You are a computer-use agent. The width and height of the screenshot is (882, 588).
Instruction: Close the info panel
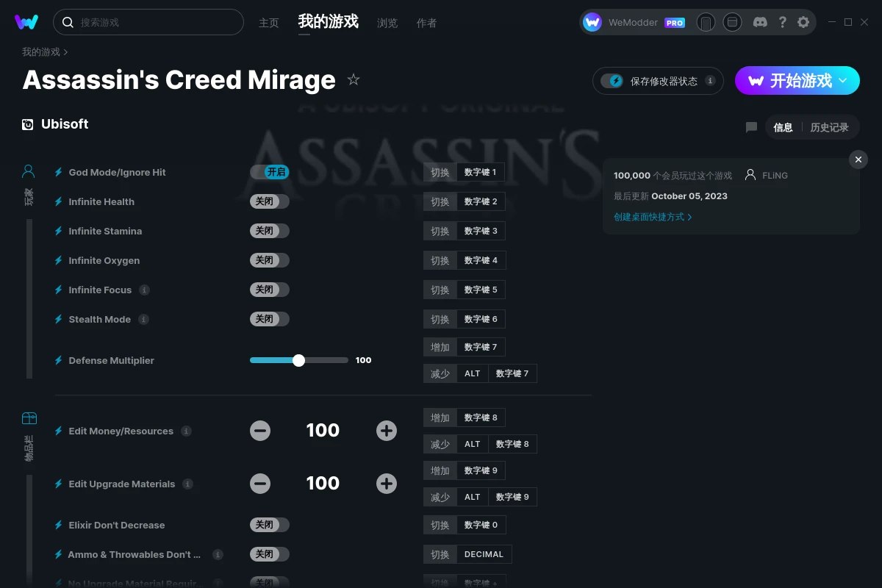tap(858, 159)
